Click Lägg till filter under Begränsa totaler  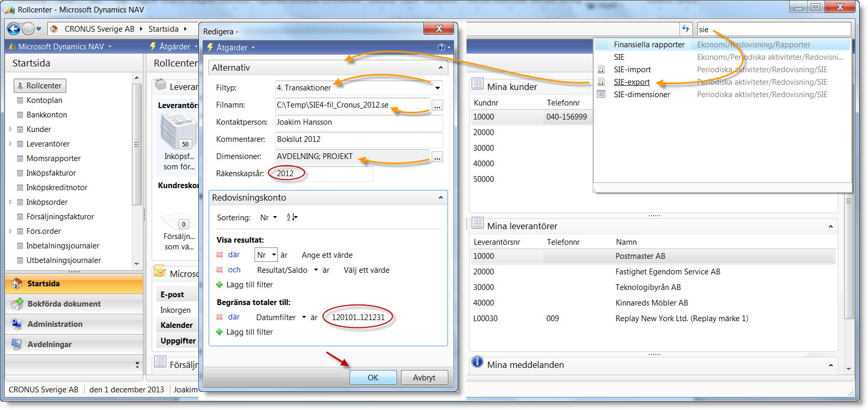tap(249, 332)
